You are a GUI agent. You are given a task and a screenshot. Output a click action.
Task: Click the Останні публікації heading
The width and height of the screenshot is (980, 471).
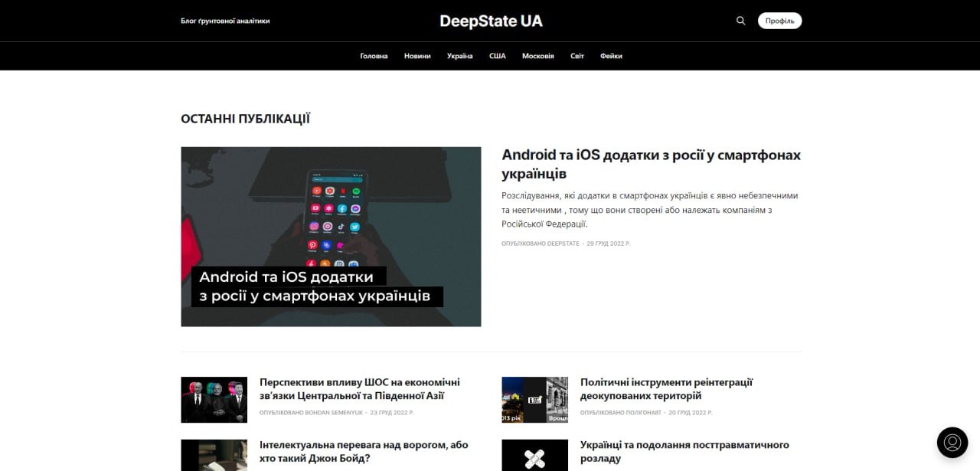click(x=245, y=119)
